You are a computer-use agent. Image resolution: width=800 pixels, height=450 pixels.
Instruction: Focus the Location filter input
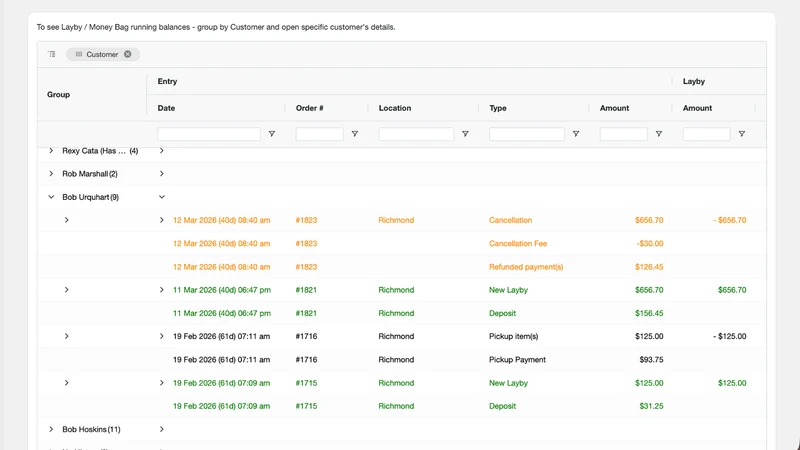click(x=416, y=134)
